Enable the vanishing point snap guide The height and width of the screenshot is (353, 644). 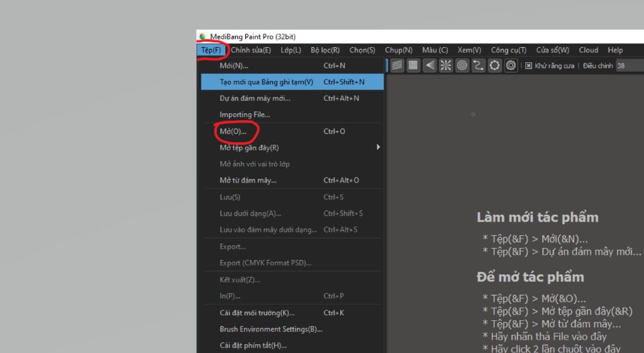pos(430,65)
